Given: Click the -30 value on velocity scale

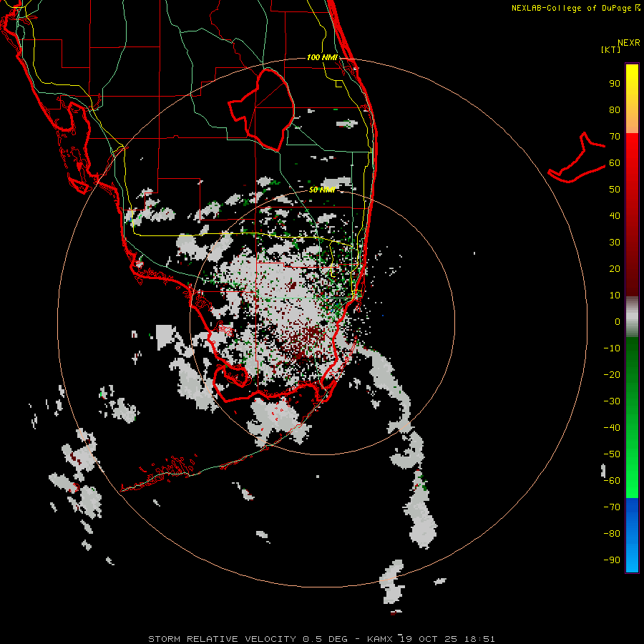Looking at the screenshot, I should [x=612, y=401].
